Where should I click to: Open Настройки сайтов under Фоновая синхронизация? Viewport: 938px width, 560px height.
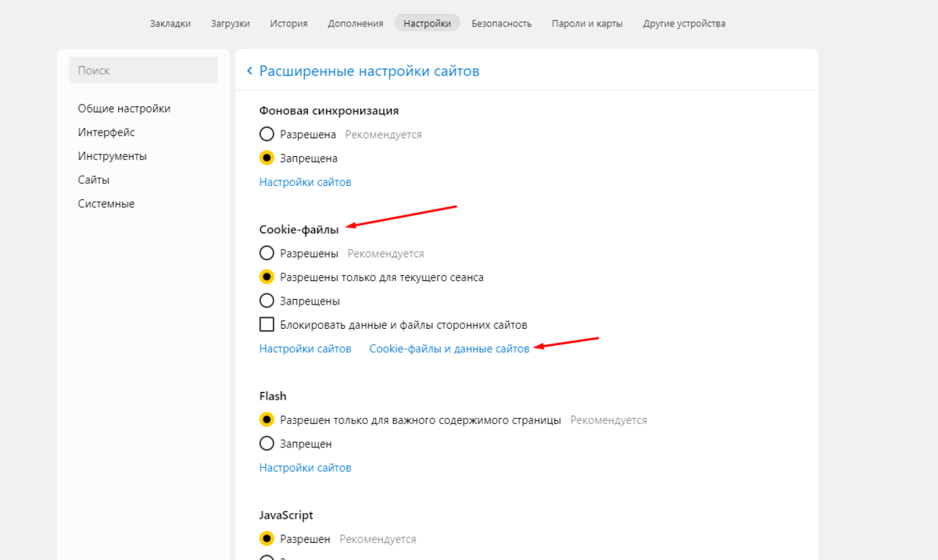[305, 182]
